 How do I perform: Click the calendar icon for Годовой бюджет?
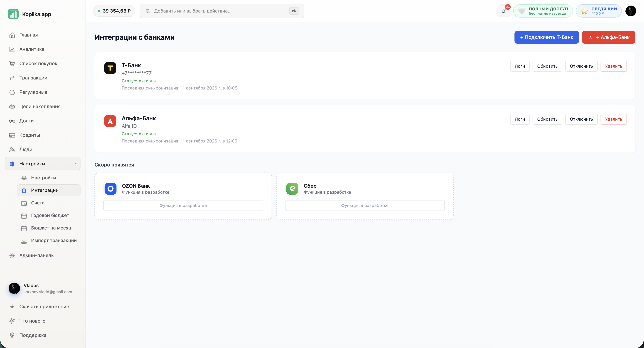point(24,216)
